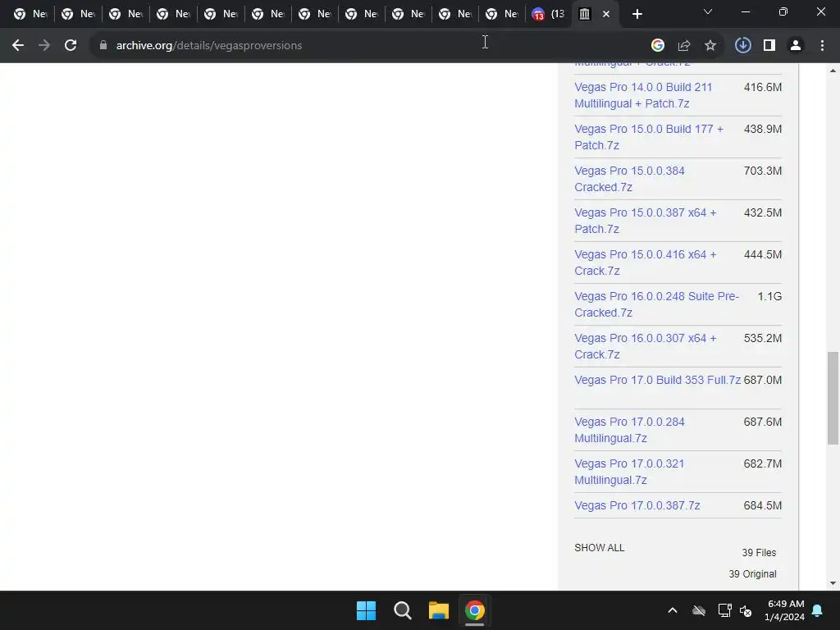Select the archive.org tab with building icon
The width and height of the screenshot is (840, 630).
584,14
